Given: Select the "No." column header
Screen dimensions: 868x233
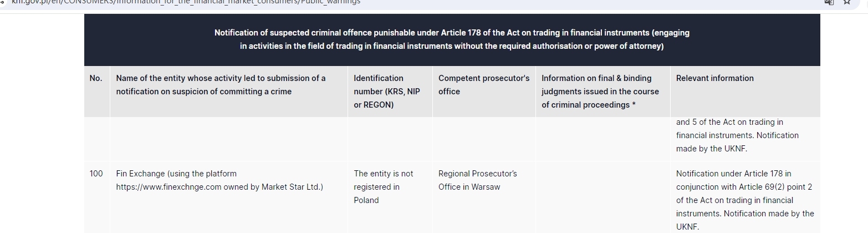Looking at the screenshot, I should [96, 78].
